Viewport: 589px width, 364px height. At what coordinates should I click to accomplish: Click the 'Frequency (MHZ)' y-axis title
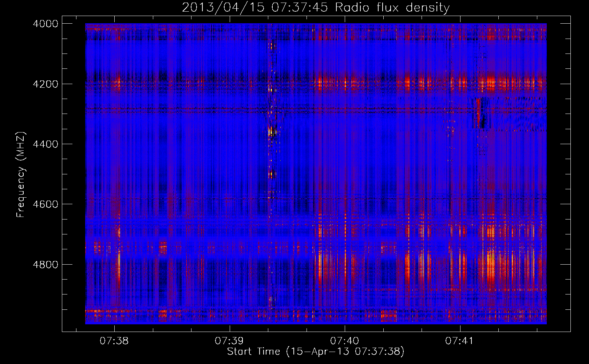(x=21, y=174)
